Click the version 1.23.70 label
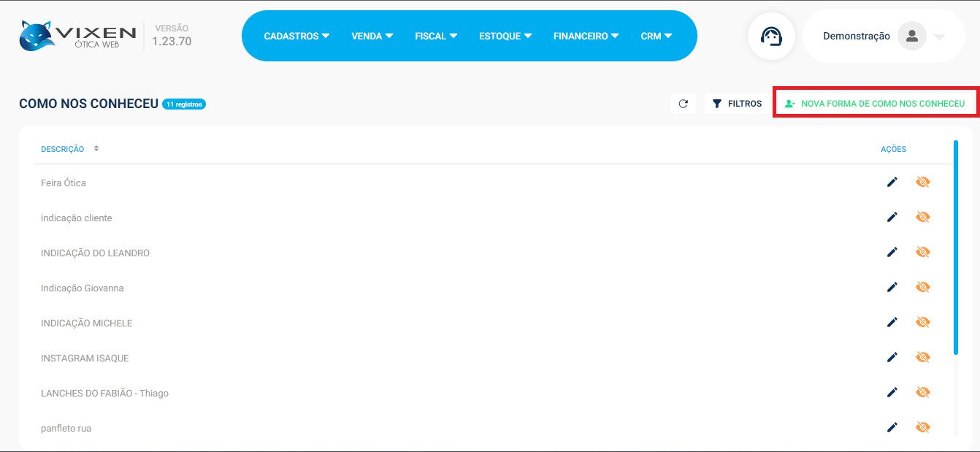 coord(172,42)
